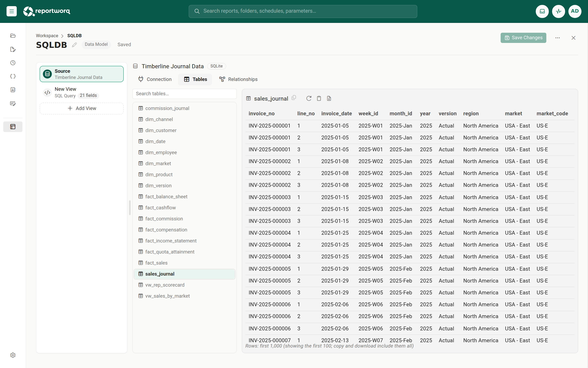Select the fact_income_statement table
Screen dimensions: 588x368
pos(184,241)
